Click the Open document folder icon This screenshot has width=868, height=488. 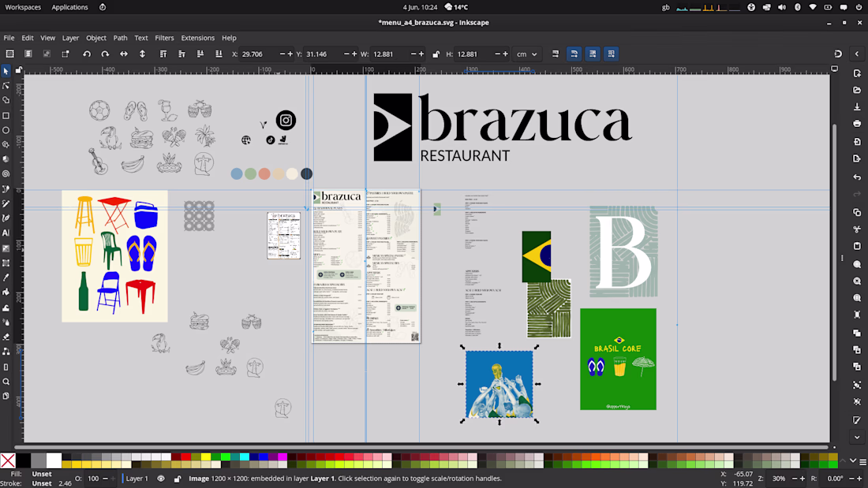[857, 90]
